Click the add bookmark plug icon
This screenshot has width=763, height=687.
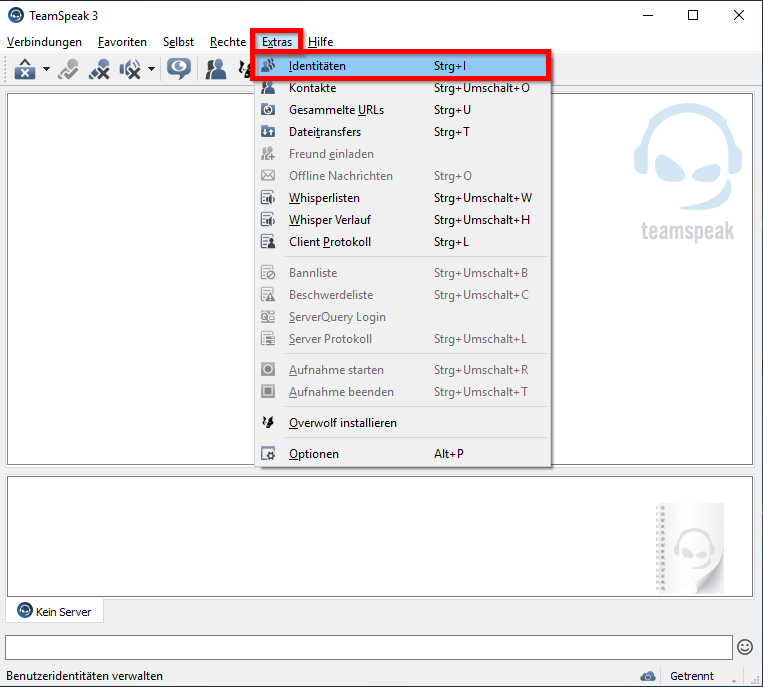point(68,69)
